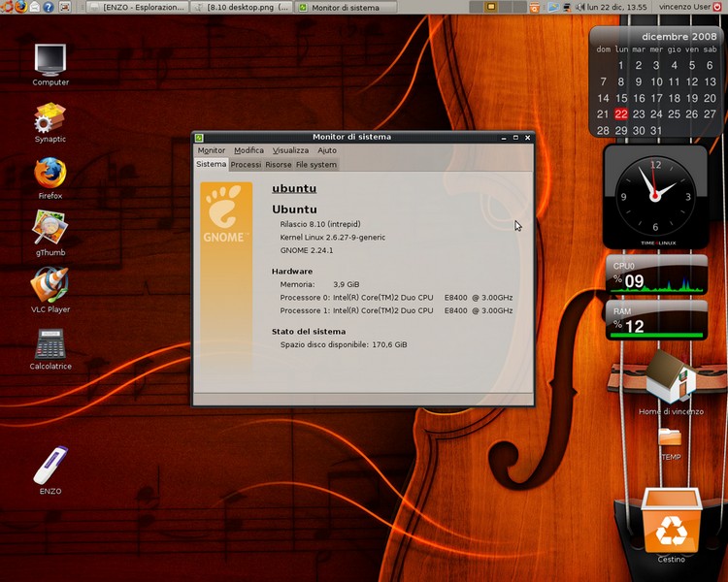The width and height of the screenshot is (728, 582).
Task: Open the mail envelope launcher in panel
Action: [35, 7]
